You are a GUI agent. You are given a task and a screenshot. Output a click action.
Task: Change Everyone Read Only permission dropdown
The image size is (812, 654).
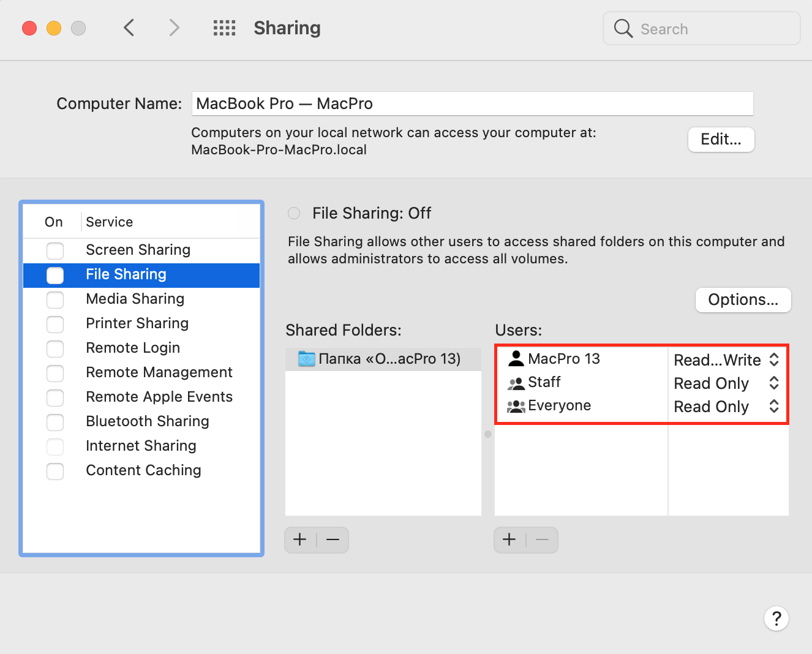pos(727,407)
